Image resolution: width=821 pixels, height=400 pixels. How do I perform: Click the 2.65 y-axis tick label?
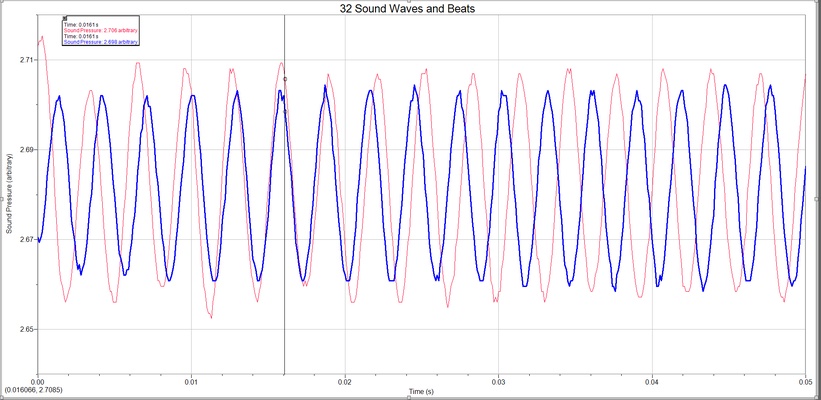point(25,329)
